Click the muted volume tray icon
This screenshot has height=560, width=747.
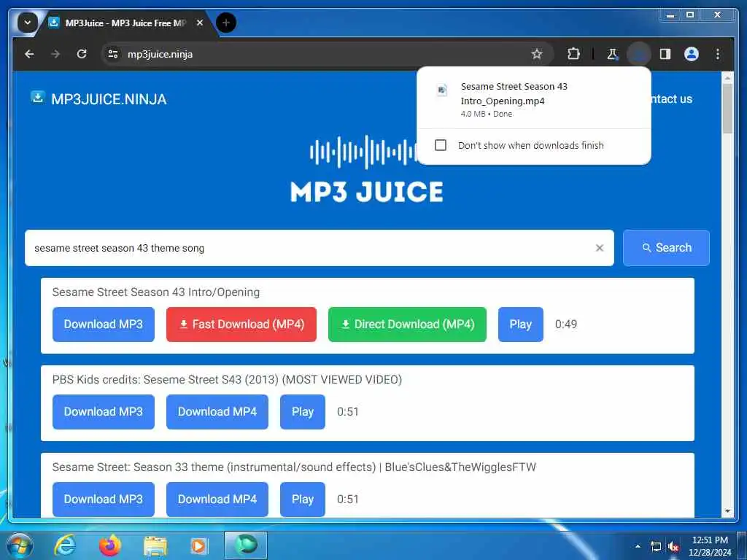[x=673, y=547]
